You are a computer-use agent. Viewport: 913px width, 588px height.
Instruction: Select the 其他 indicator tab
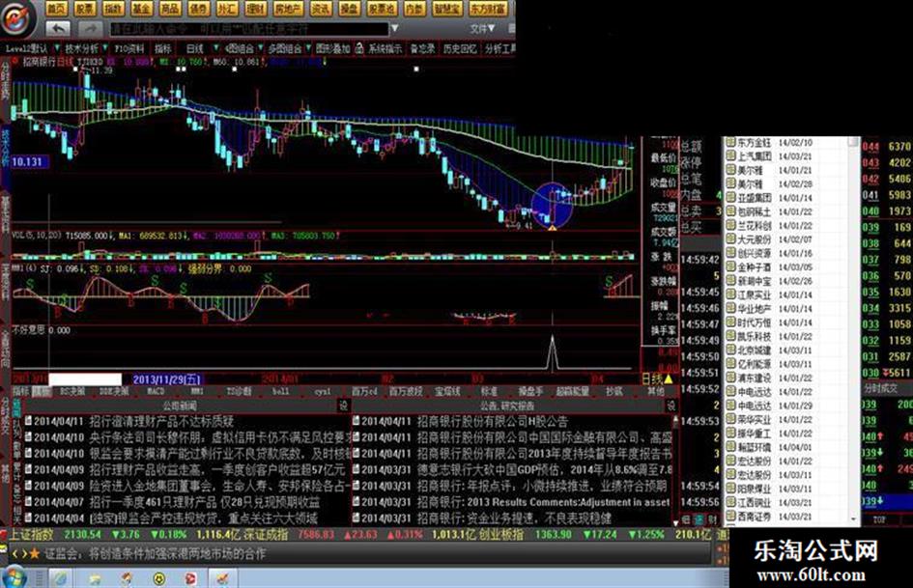(655, 392)
